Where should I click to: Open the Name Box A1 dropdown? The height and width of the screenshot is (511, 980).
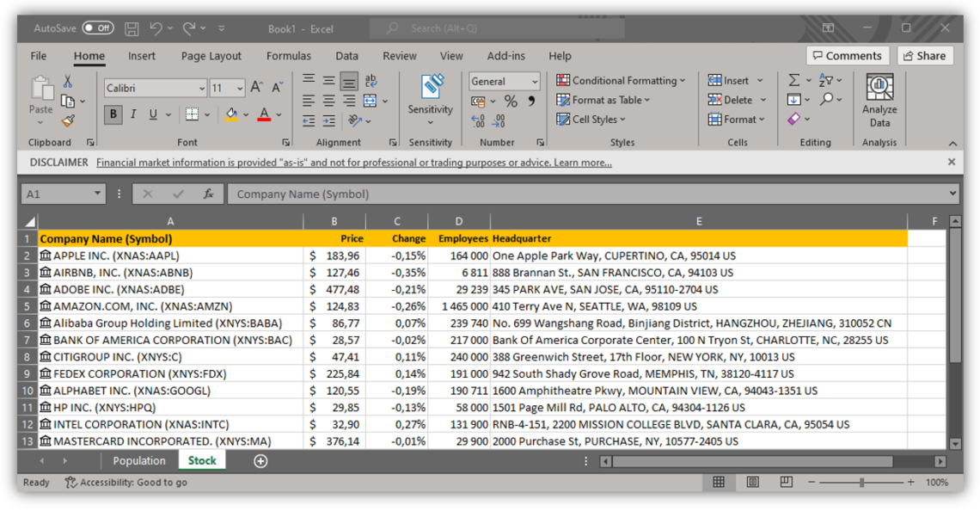pyautogui.click(x=97, y=194)
